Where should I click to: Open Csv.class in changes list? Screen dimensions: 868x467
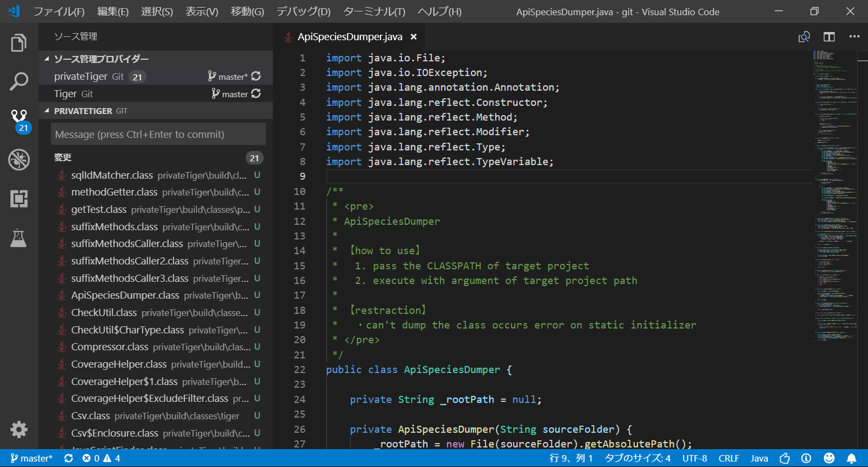point(156,416)
